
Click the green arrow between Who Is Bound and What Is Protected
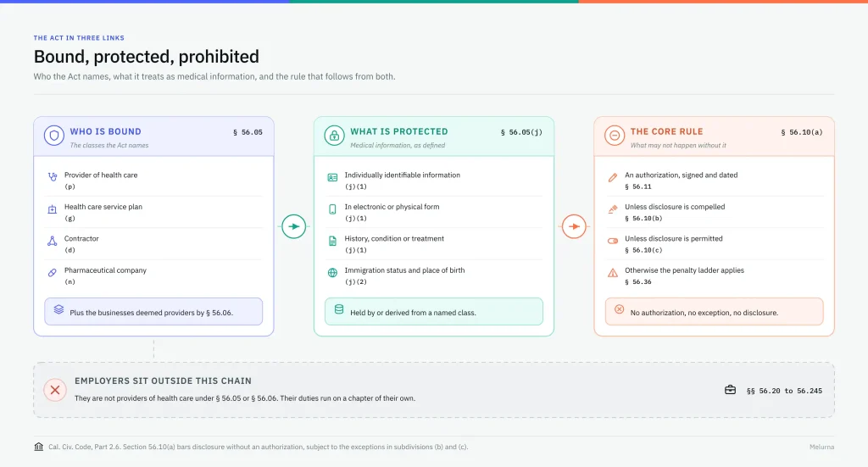click(x=293, y=226)
